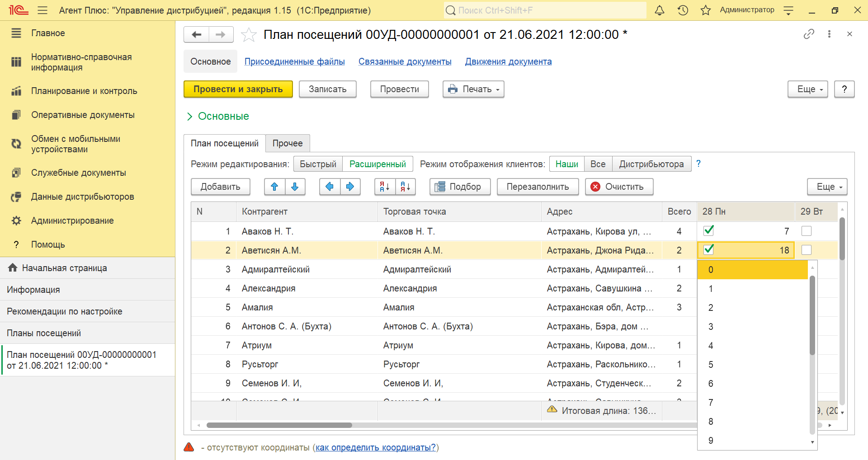868x460 pixels.
Task: Open Обмен с мобильными устройствами section
Action: coord(87,144)
